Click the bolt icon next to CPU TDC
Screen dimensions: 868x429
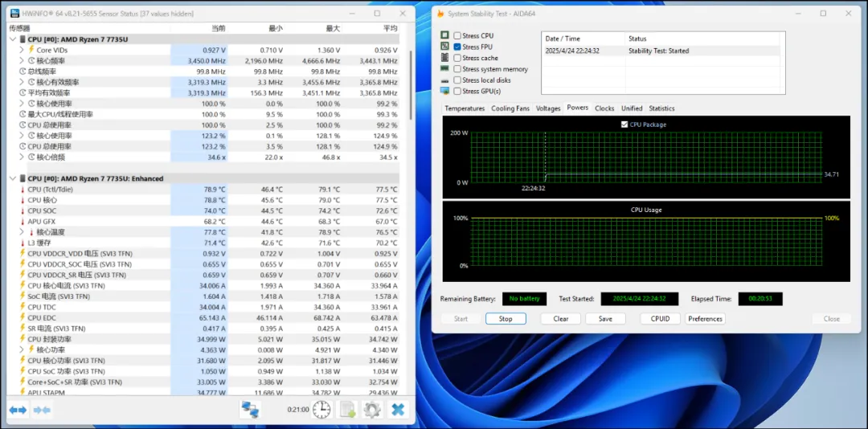tap(23, 307)
